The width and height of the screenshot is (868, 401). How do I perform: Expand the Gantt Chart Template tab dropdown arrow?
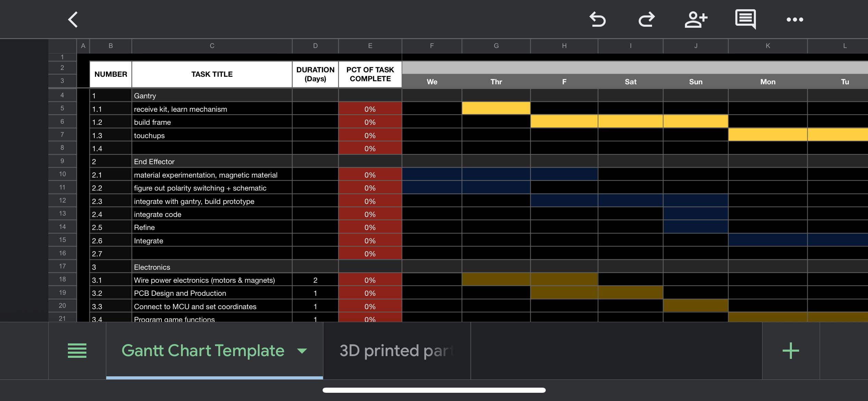coord(302,351)
